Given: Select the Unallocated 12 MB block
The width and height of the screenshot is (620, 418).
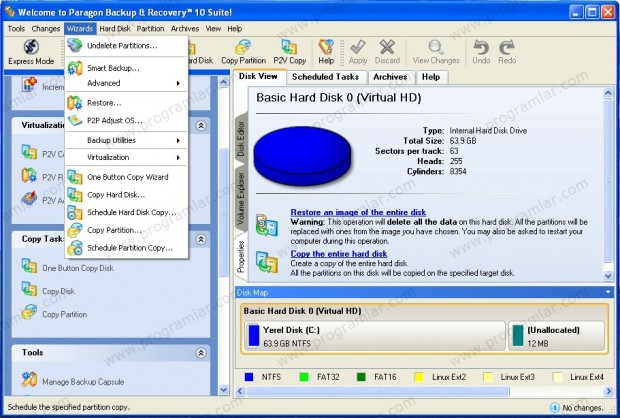Looking at the screenshot, I should pos(557,336).
